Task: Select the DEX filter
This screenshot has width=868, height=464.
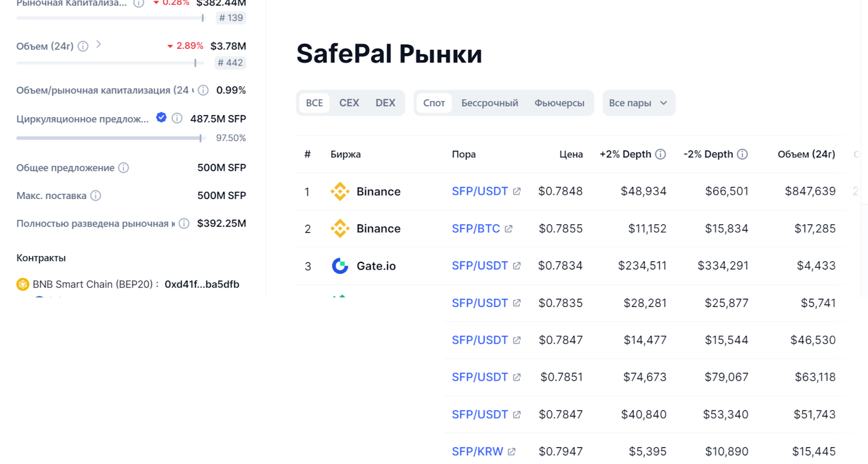Action: (x=385, y=103)
